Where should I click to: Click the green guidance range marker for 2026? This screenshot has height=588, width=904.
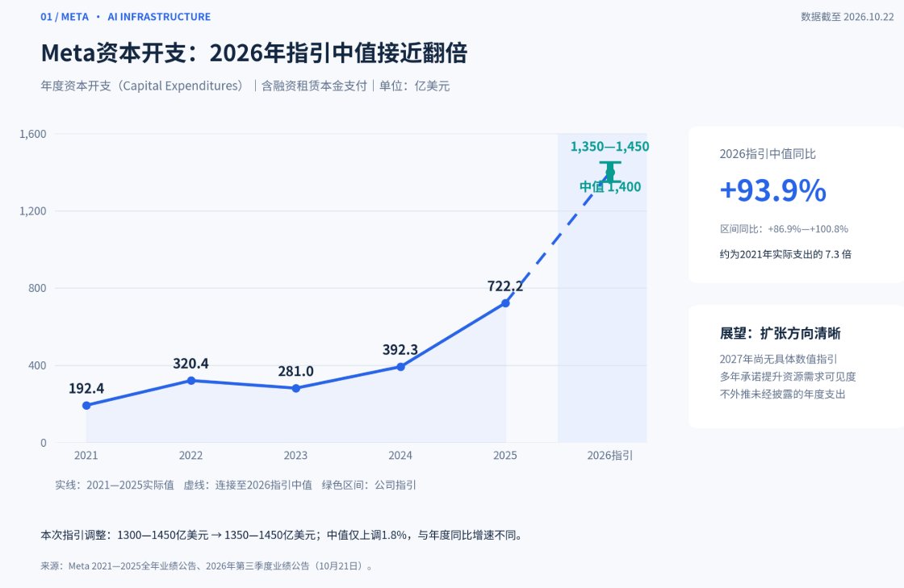click(x=610, y=172)
